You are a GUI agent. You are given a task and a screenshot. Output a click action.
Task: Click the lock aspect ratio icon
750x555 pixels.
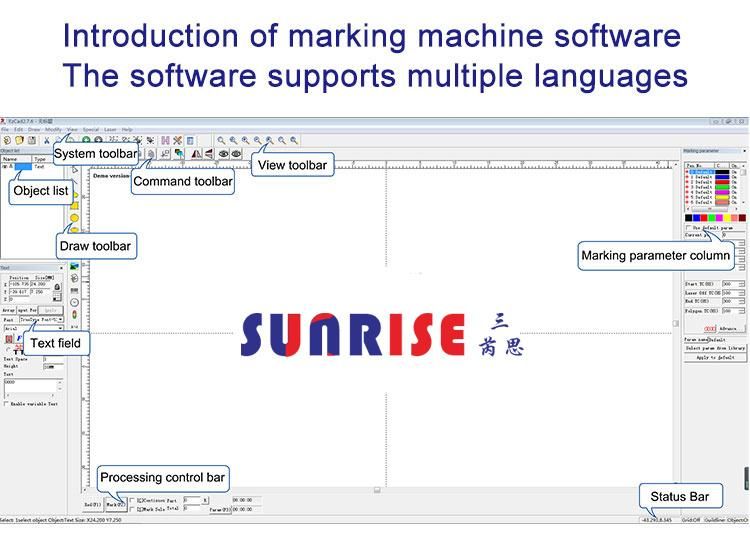pyautogui.click(x=57, y=287)
